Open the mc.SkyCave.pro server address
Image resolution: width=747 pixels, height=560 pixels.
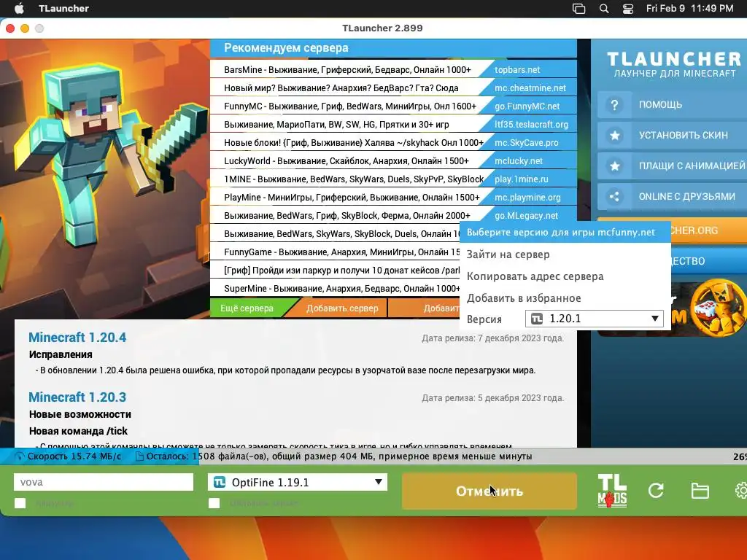tap(527, 142)
